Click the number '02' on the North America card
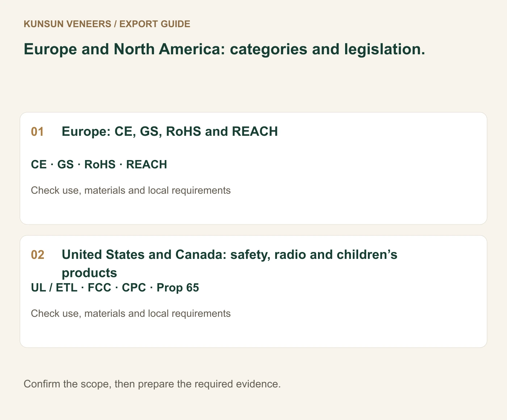The image size is (507, 420). click(37, 255)
